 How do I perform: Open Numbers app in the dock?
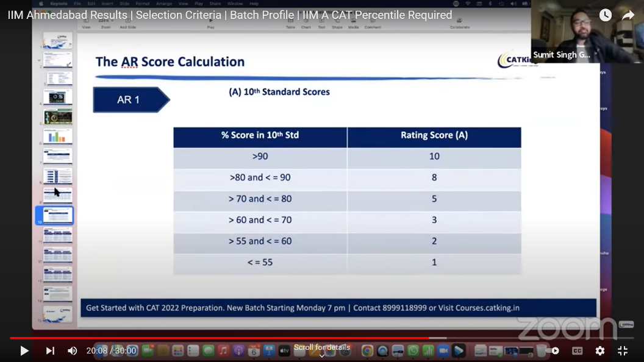coord(428,350)
